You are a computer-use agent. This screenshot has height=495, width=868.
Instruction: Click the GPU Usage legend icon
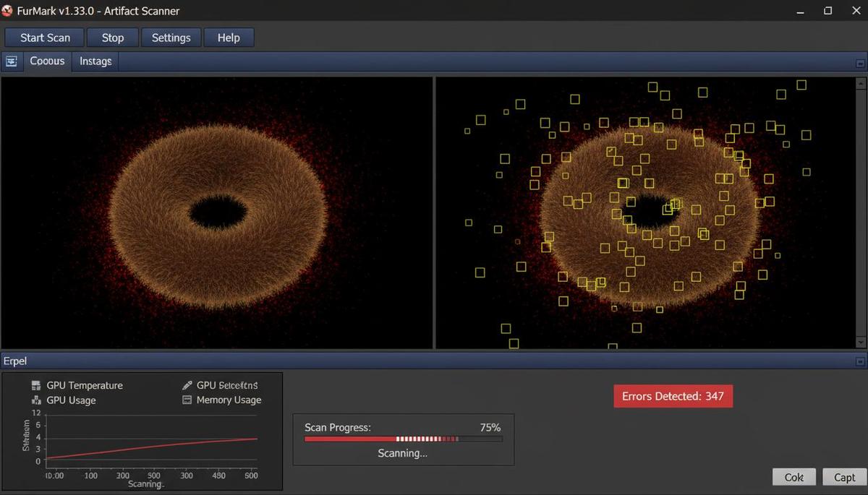(x=37, y=400)
